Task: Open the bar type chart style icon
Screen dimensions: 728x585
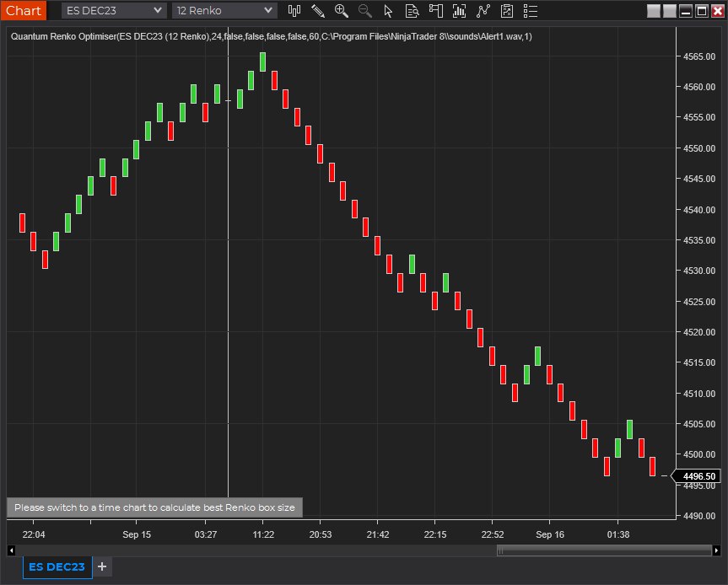Action: coord(294,11)
